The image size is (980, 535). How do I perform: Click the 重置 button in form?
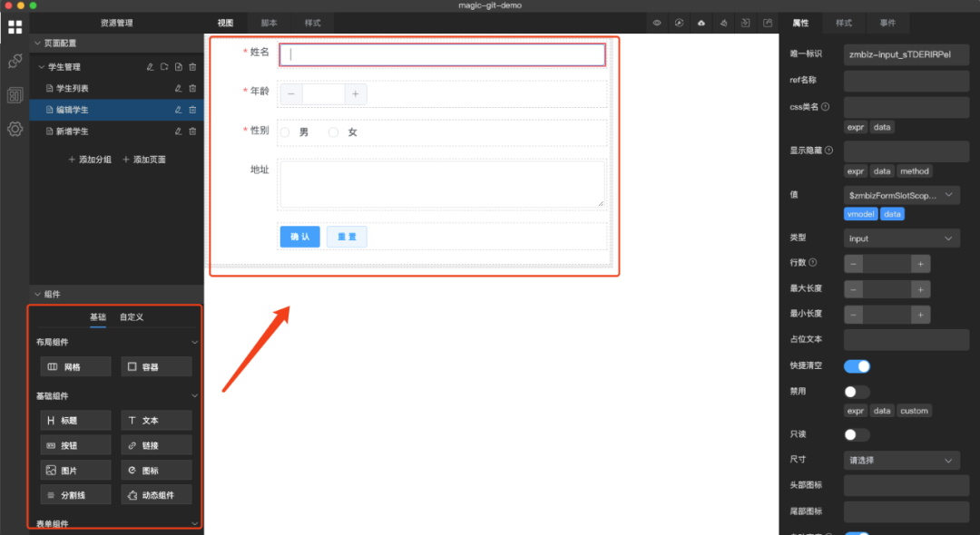pyautogui.click(x=347, y=237)
